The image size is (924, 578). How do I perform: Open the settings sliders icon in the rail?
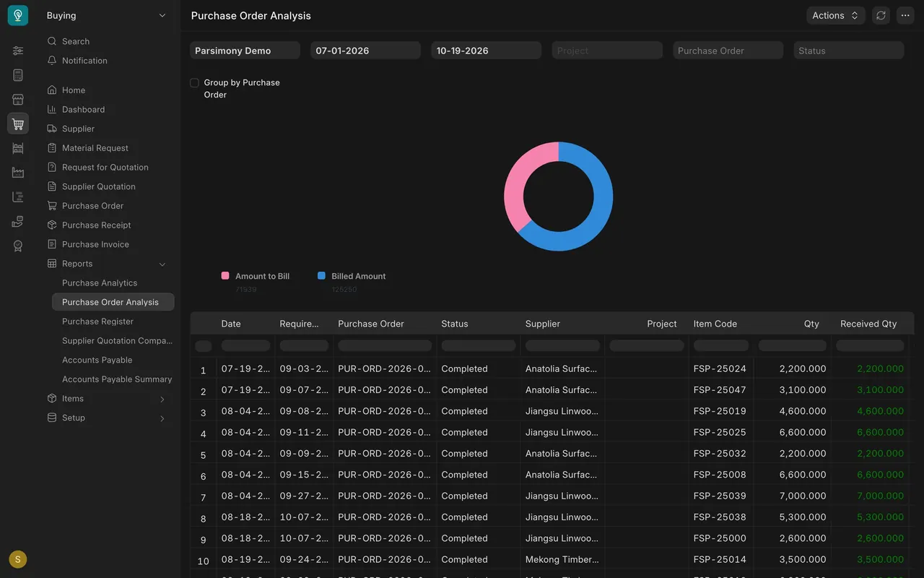18,51
